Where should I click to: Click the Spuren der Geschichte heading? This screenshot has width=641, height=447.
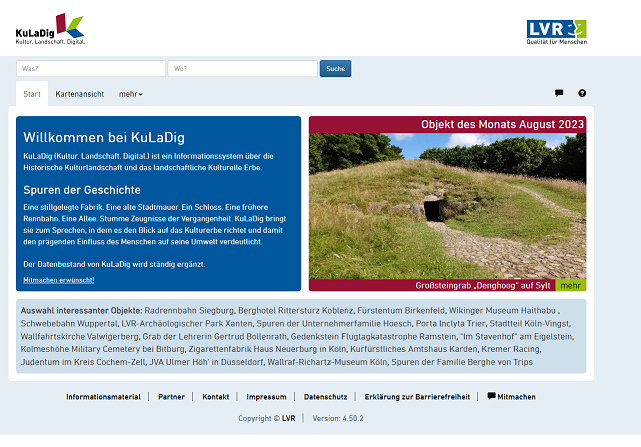(82, 190)
